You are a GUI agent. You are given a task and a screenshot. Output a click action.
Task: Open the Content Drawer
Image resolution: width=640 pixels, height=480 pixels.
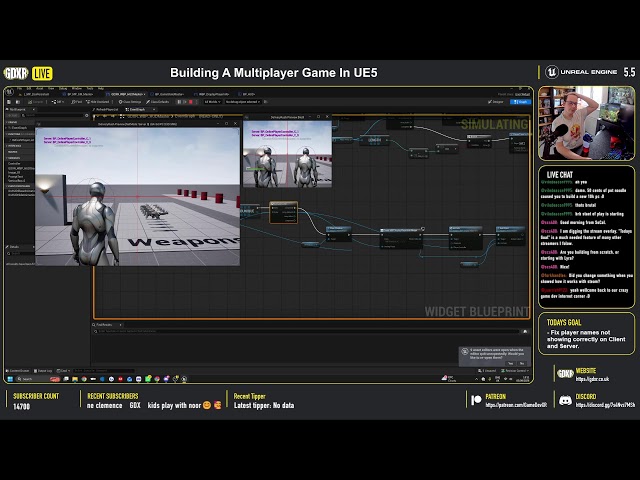(18, 371)
